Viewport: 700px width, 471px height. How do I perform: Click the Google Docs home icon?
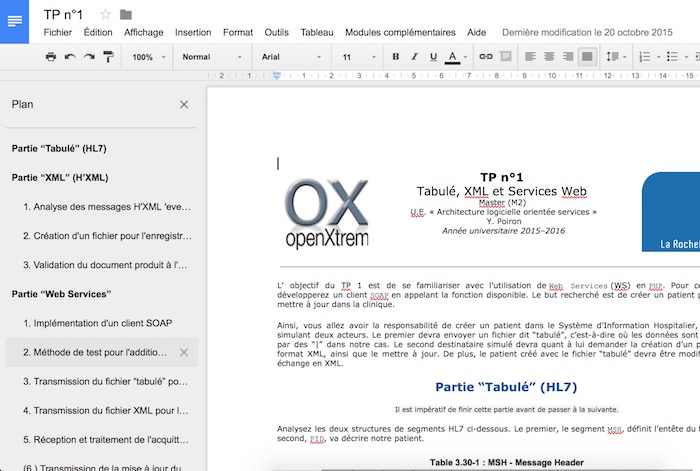[x=15, y=22]
